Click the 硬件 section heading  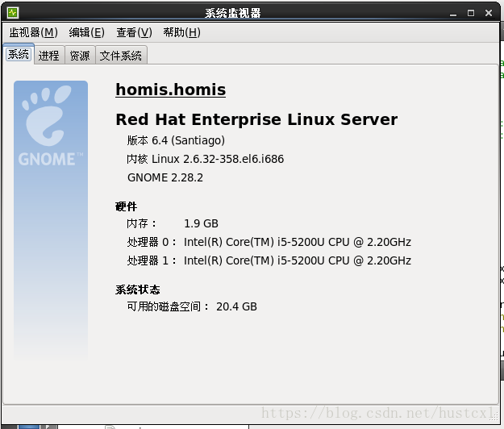127,206
